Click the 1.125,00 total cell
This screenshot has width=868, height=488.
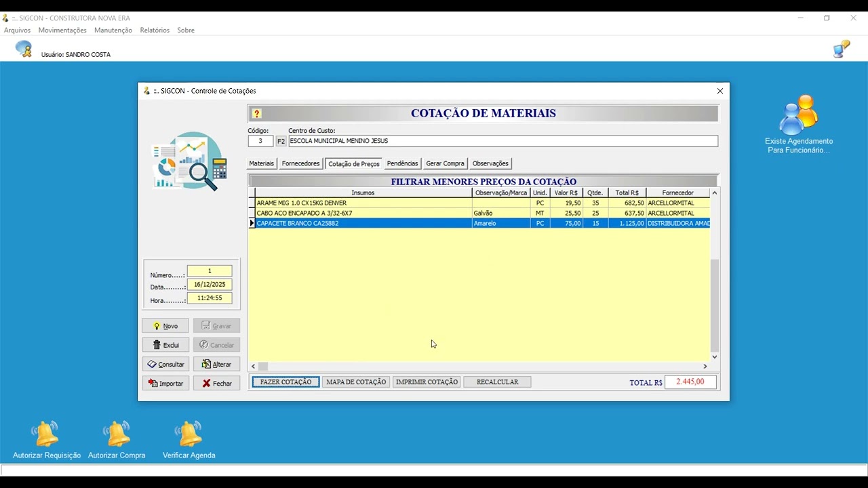coord(627,224)
